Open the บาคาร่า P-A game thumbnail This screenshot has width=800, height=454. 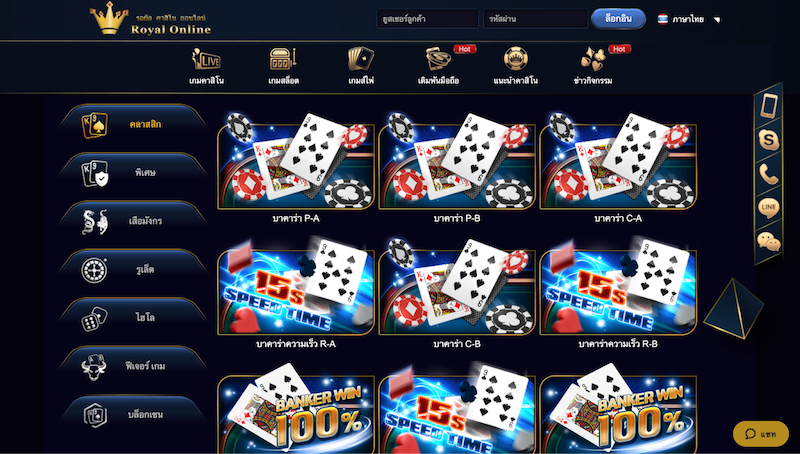point(296,162)
